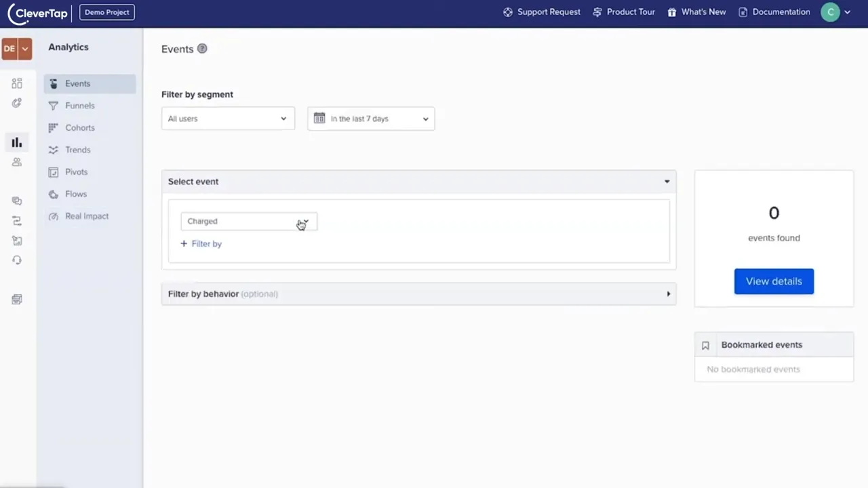The height and width of the screenshot is (488, 868).
Task: Open the Bookmarked events bookmark icon
Action: [705, 345]
